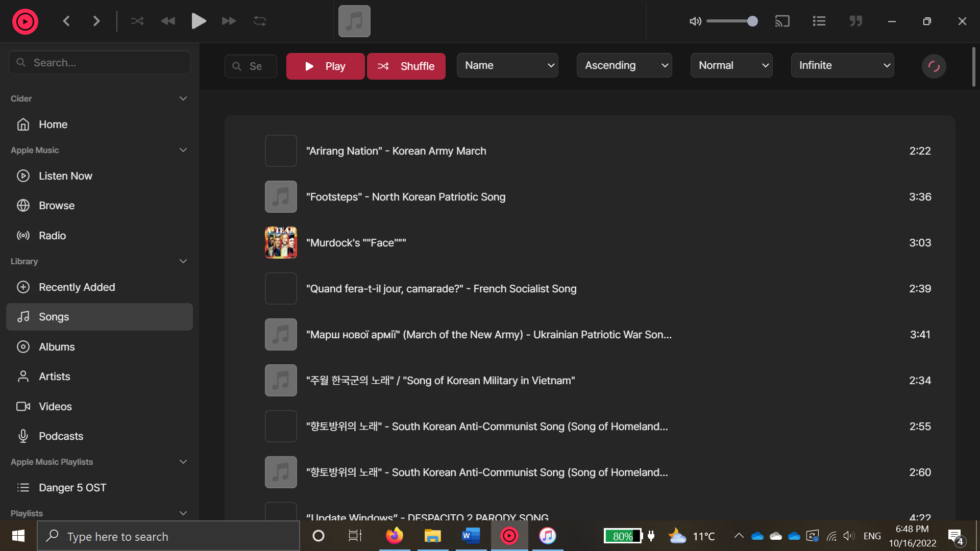Viewport: 980px width, 551px height.
Task: Select the Homeland song lasting 2:60
Action: pyautogui.click(x=590, y=472)
